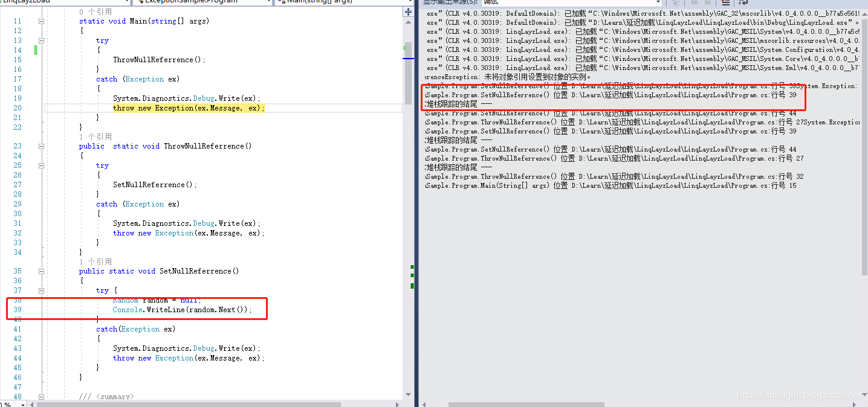Screen dimensions: 868x407
Task: Click output line loading bin\Debug\LinqLayzLoad.exe
Action: [643, 23]
